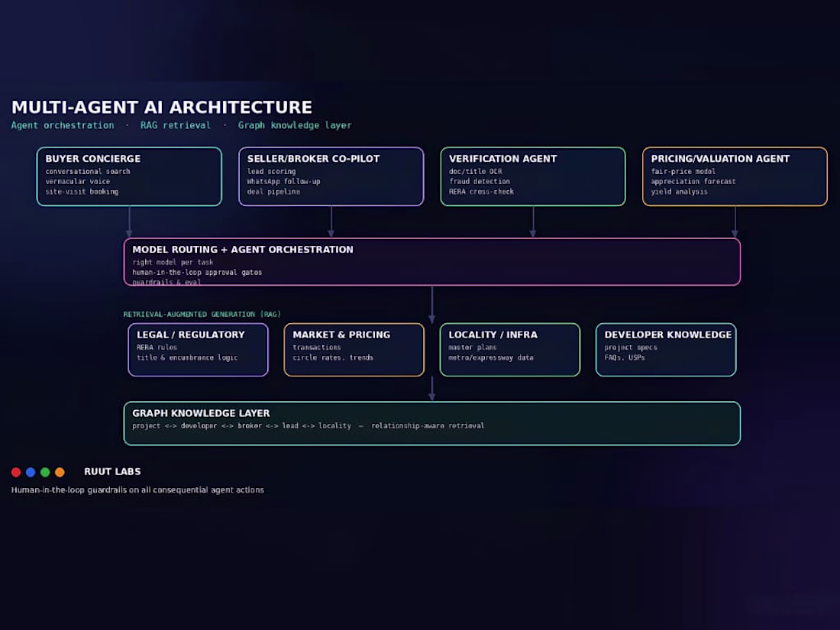Click the 'metro/expressway data' line
840x630 pixels.
pos(491,358)
